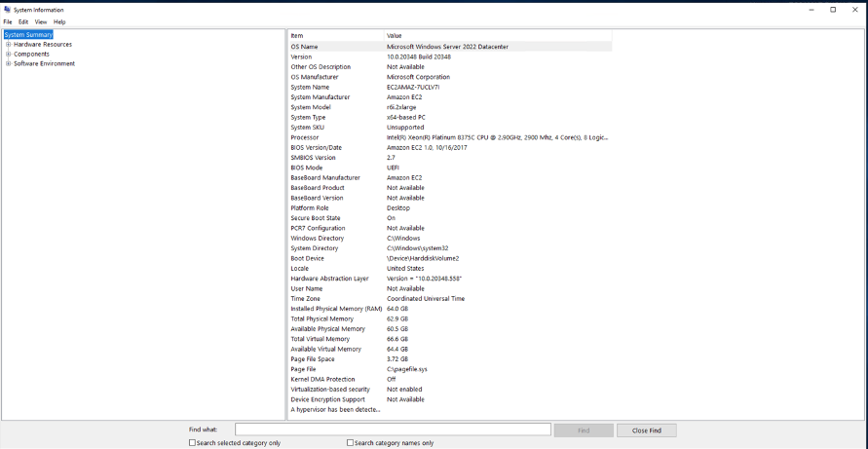Image resolution: width=868 pixels, height=449 pixels.
Task: Select the BIOS Version/Date row
Action: 450,147
